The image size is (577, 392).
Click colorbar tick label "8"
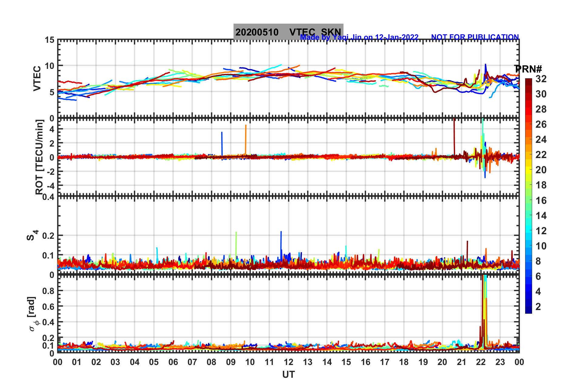[538, 261]
